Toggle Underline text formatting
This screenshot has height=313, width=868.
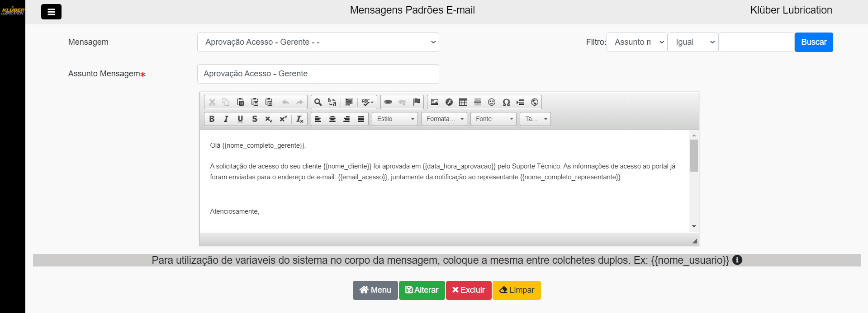coord(240,119)
